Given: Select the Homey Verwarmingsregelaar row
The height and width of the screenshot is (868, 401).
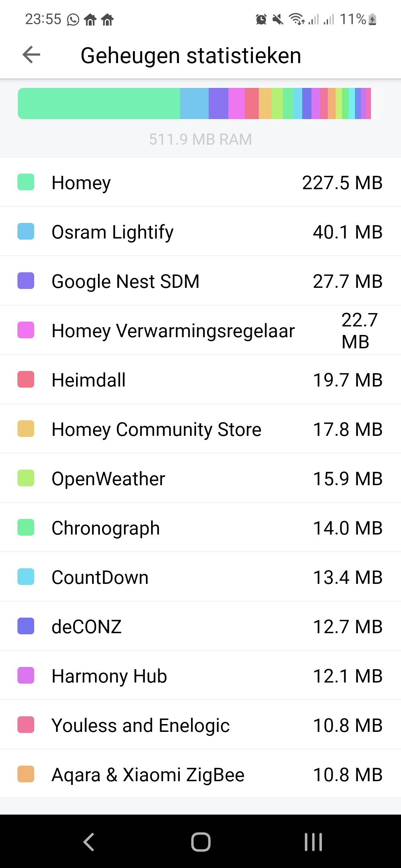Looking at the screenshot, I should coord(200,330).
